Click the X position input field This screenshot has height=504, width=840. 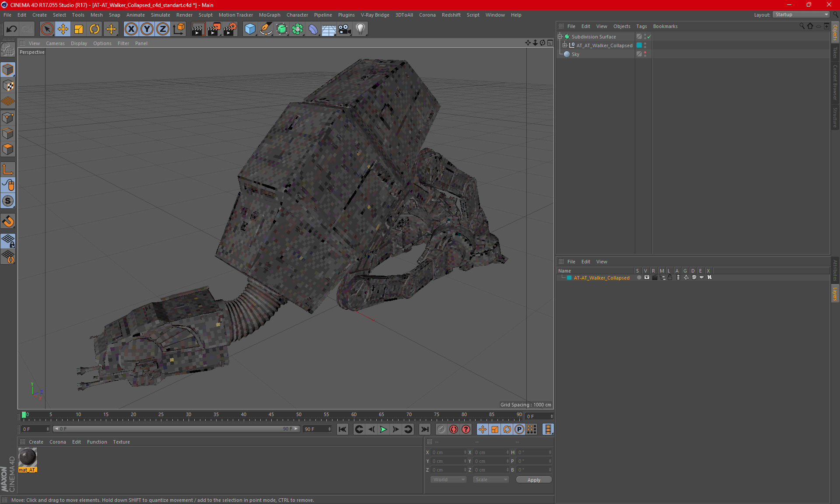point(449,452)
